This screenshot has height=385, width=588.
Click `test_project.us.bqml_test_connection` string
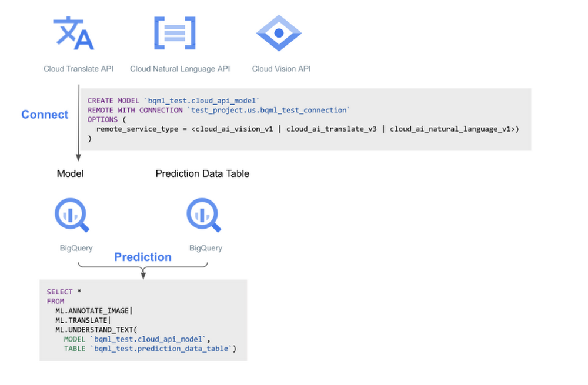point(269,110)
